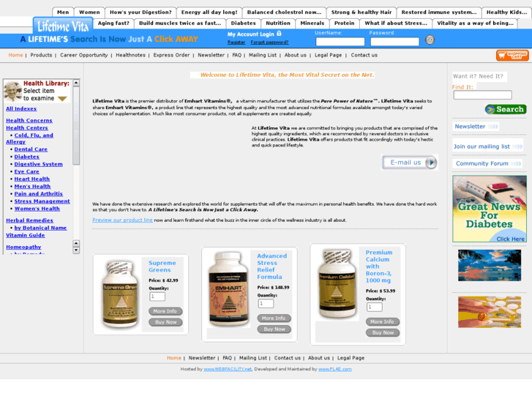Open Balanced cholestrol now tab
The image size is (532, 399).
(x=285, y=12)
